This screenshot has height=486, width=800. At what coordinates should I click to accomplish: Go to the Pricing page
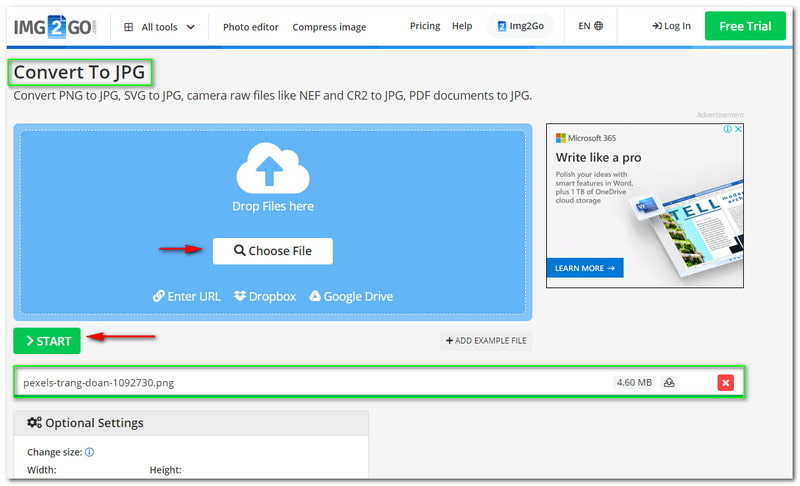click(425, 26)
